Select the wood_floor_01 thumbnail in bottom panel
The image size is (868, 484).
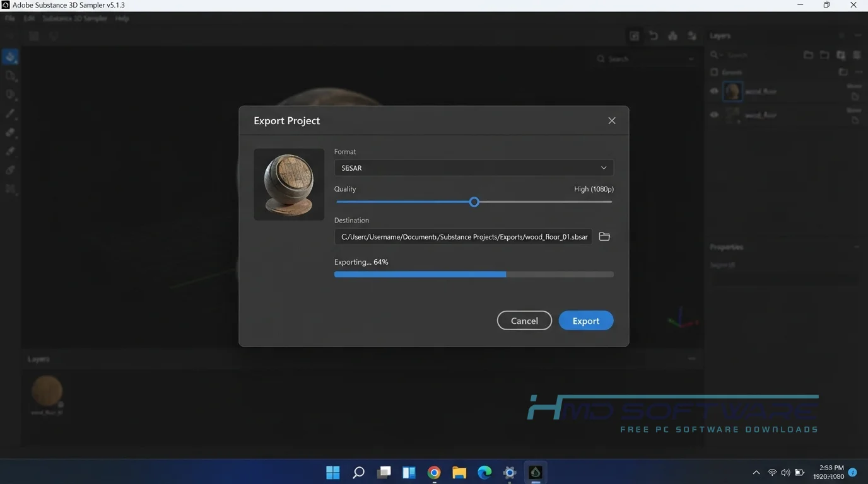47,391
